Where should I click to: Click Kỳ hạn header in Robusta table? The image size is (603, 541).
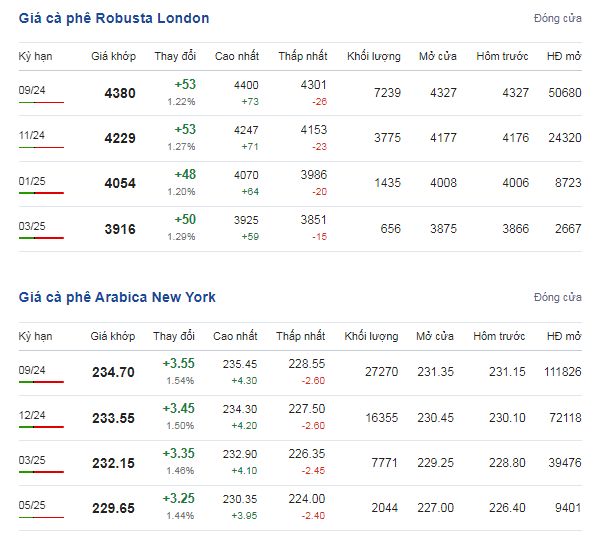pyautogui.click(x=35, y=57)
